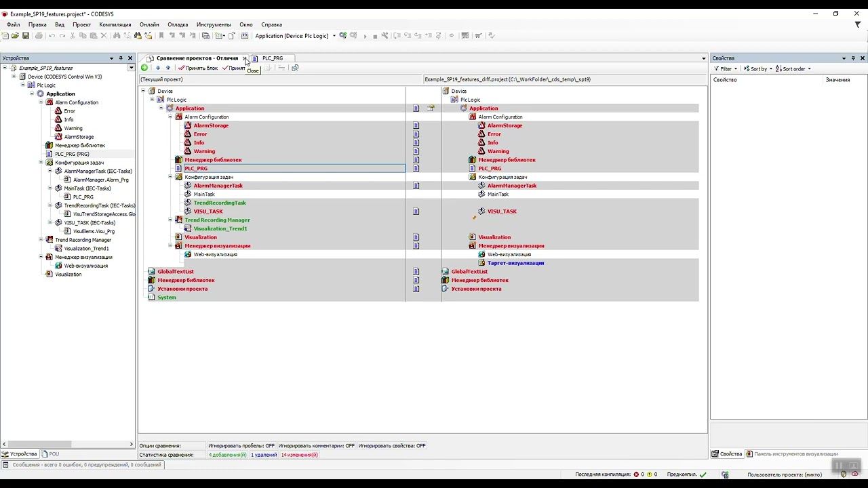Go to previous difference up arrow
The width and height of the screenshot is (868, 488).
pos(167,68)
